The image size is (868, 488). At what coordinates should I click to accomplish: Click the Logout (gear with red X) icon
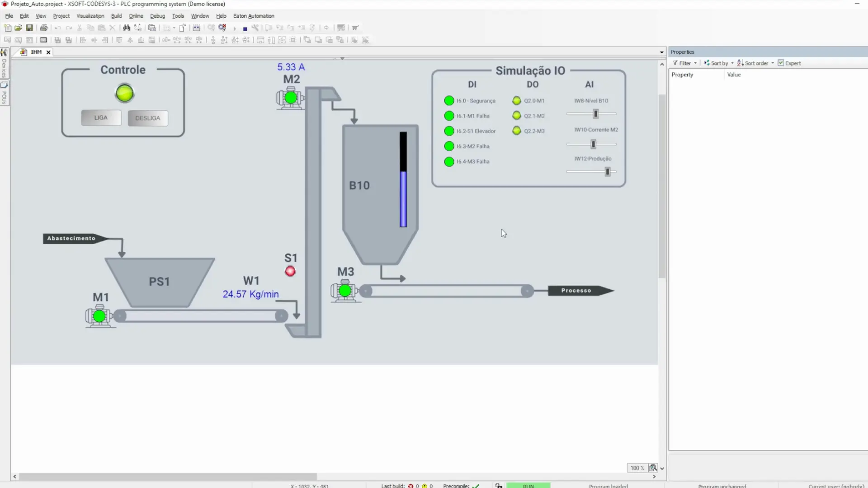[x=222, y=28]
